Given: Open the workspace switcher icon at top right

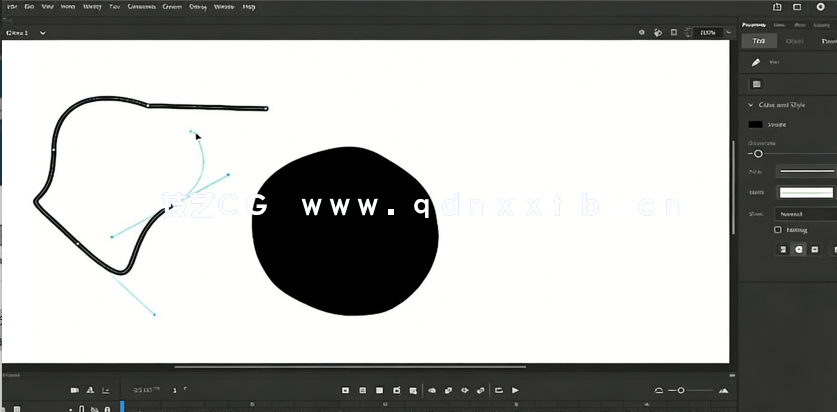Looking at the screenshot, I should coord(797,7).
